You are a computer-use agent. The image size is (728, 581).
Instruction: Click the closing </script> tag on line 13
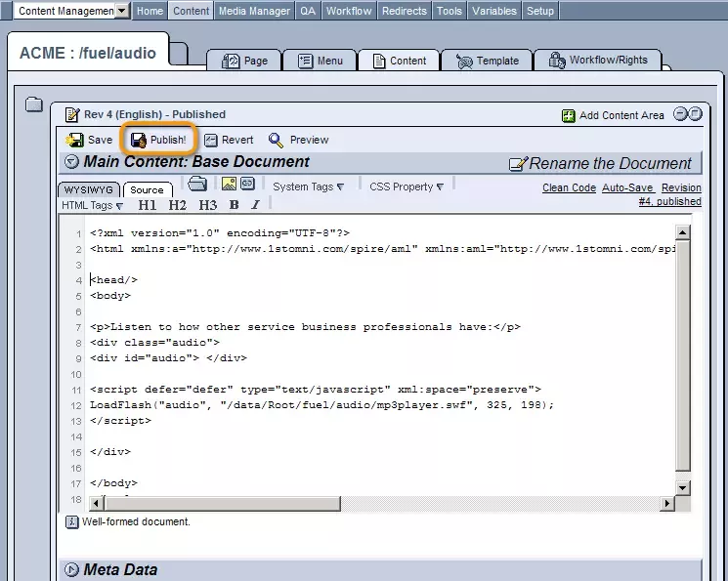point(121,421)
